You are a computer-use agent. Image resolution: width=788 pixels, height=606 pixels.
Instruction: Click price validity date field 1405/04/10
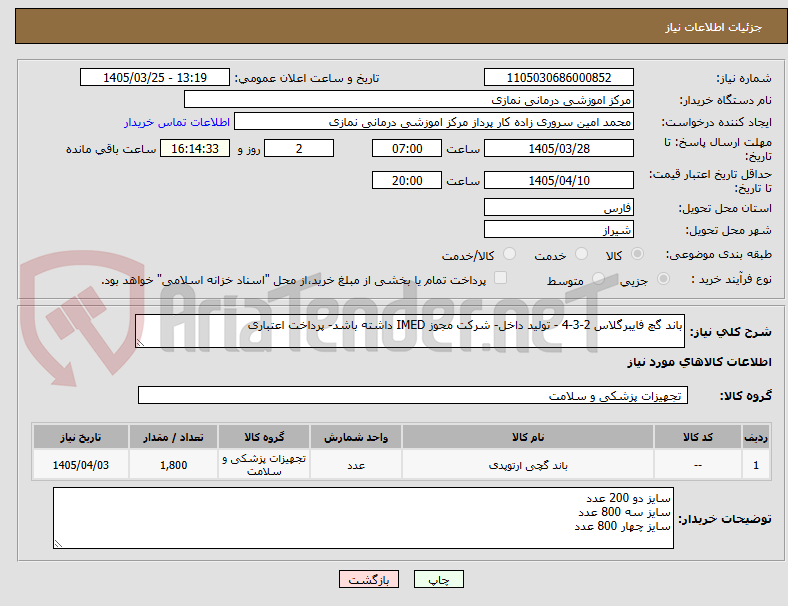tap(559, 180)
